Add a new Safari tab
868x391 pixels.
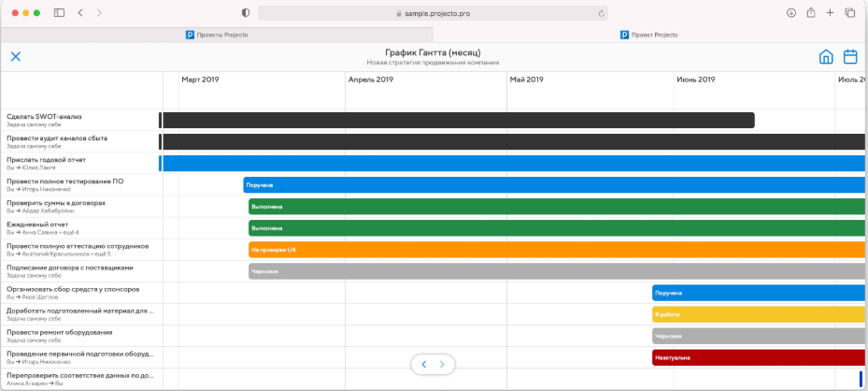pos(830,13)
